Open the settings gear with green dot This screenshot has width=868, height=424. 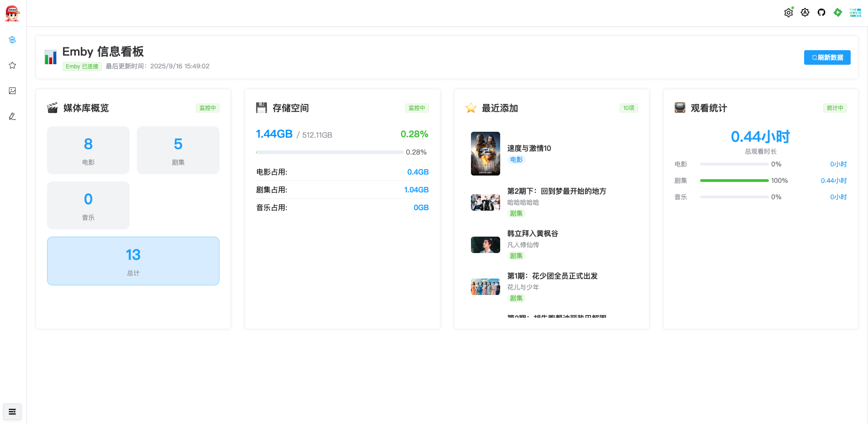(789, 12)
